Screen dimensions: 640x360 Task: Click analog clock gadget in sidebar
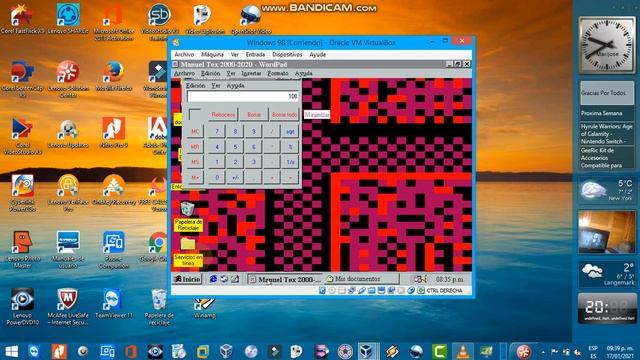607,45
